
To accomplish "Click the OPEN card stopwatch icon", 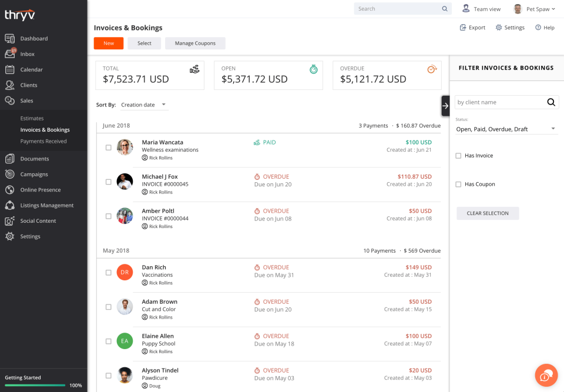I will [x=314, y=69].
